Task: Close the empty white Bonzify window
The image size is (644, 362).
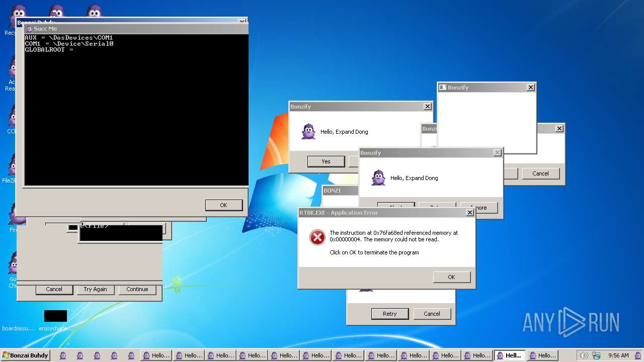Action: coord(530,87)
